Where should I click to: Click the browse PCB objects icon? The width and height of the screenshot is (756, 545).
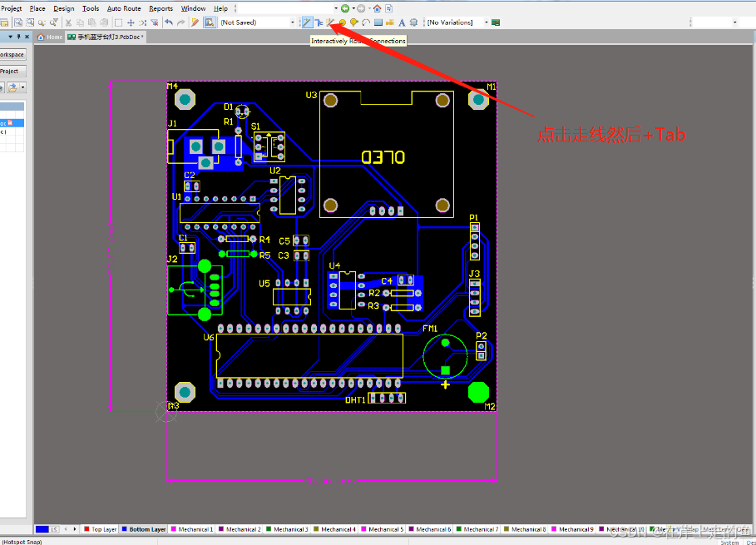point(210,22)
